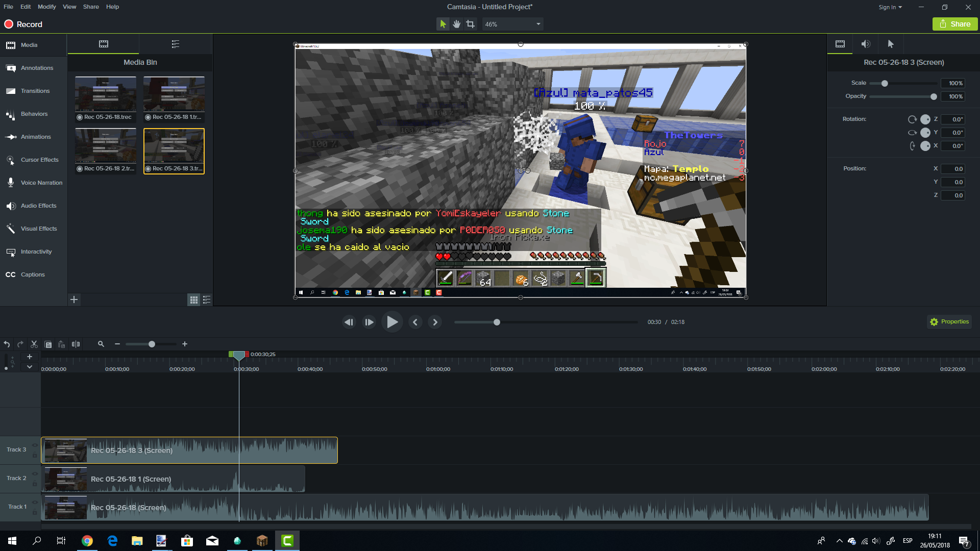980x551 pixels.
Task: Open cursor properties tab in Properties
Action: pyautogui.click(x=891, y=44)
